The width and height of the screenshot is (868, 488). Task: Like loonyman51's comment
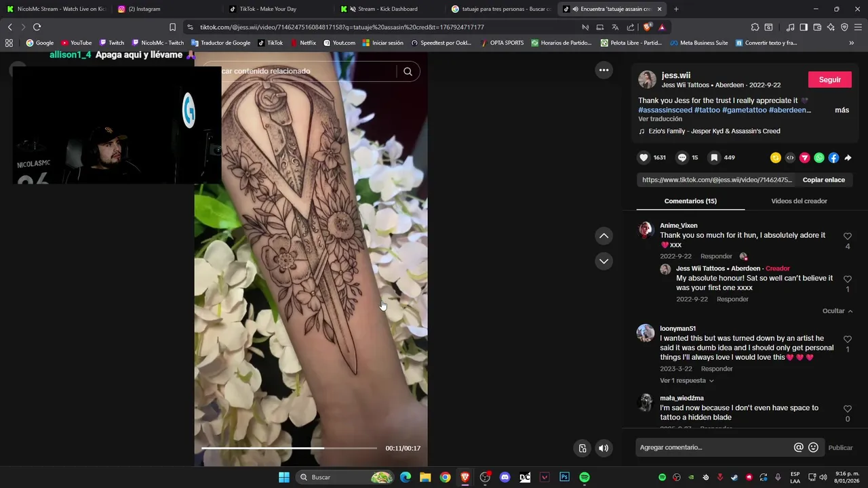point(848,339)
